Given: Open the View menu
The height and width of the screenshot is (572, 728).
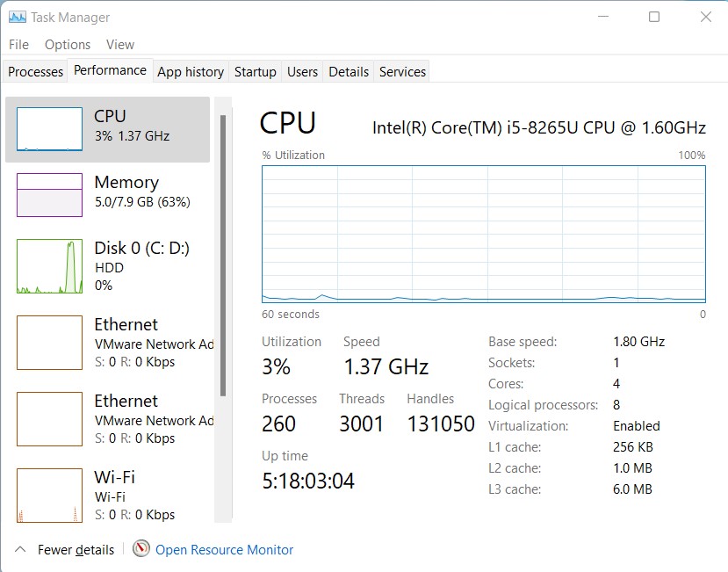Looking at the screenshot, I should click(120, 44).
